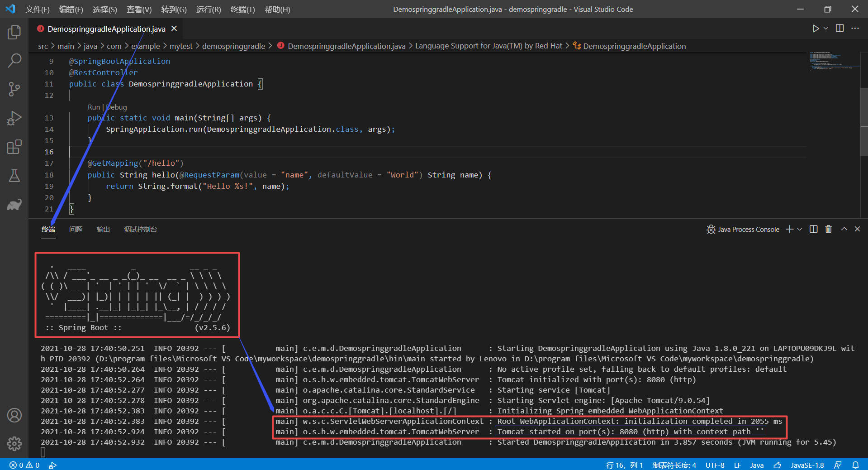Open DemospringgradleApplication class breadcrumb symbol
This screenshot has height=470, width=868.
[630, 46]
